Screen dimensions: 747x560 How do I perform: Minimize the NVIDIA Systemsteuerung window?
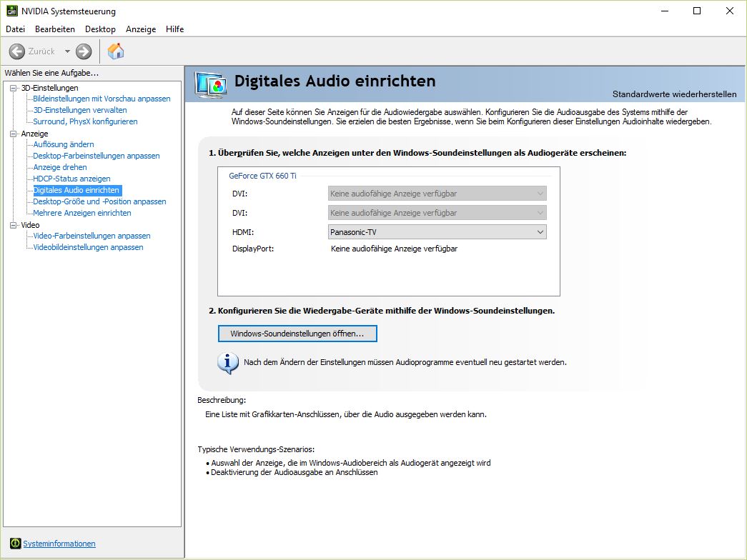[x=665, y=11]
